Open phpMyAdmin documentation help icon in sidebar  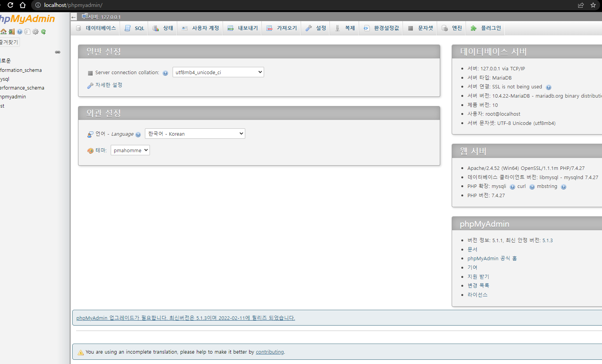20,32
